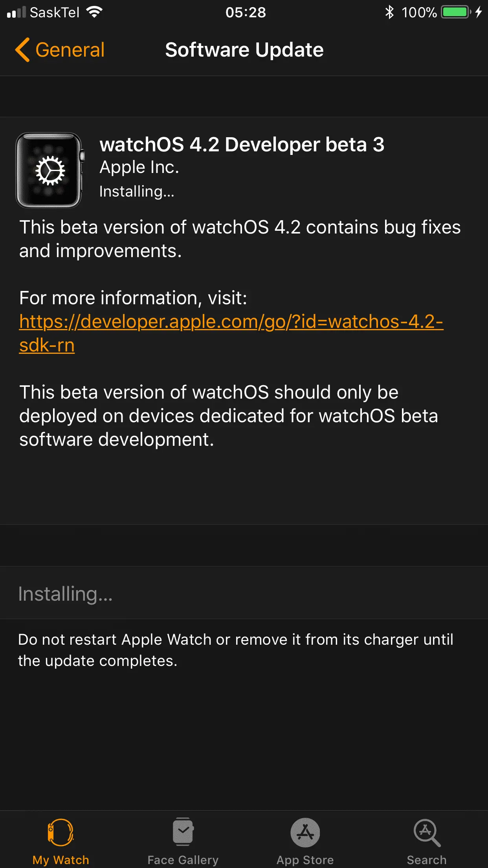Screen dimensions: 488x868
Task: Tap the Wi-Fi signal icon
Action: (x=94, y=12)
